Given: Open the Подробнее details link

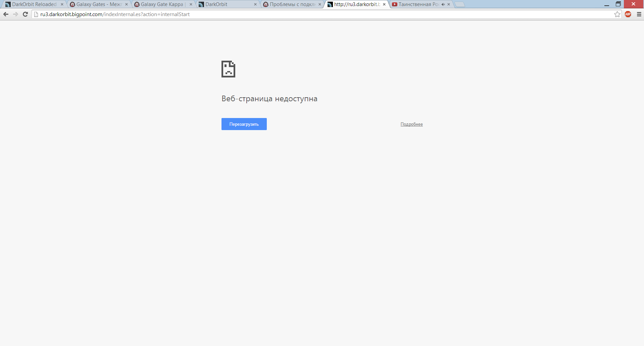Looking at the screenshot, I should coord(411,124).
